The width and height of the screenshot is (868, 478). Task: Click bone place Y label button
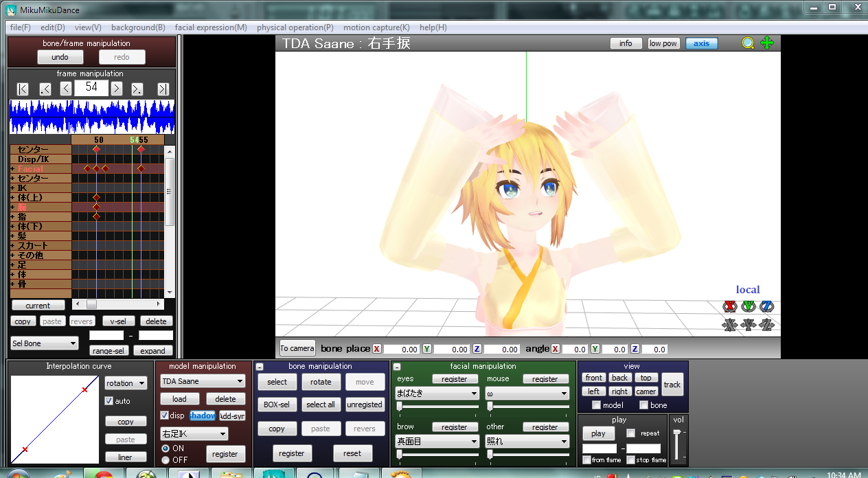[x=426, y=349]
